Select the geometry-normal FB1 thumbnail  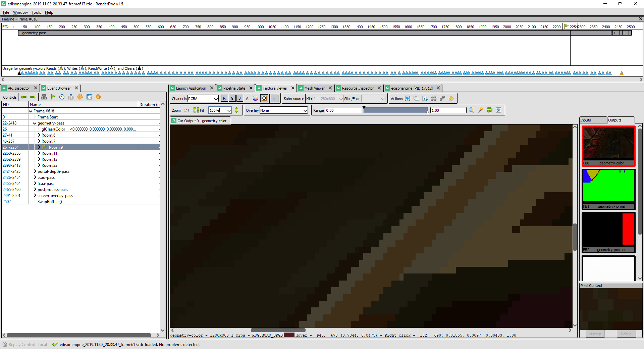(608, 189)
